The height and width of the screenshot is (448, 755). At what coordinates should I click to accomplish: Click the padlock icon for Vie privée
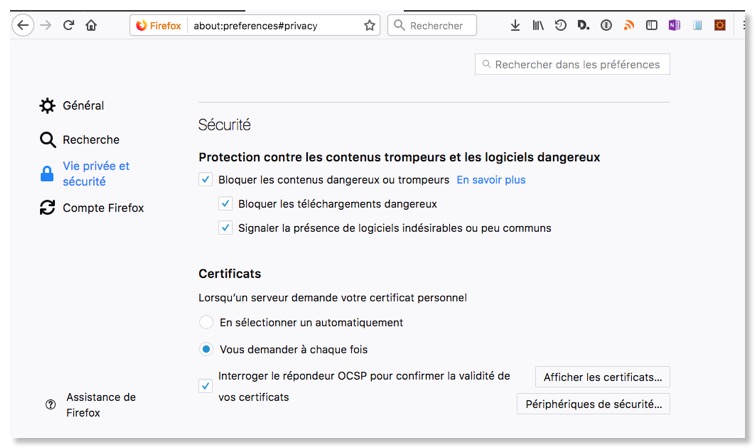pos(47,173)
